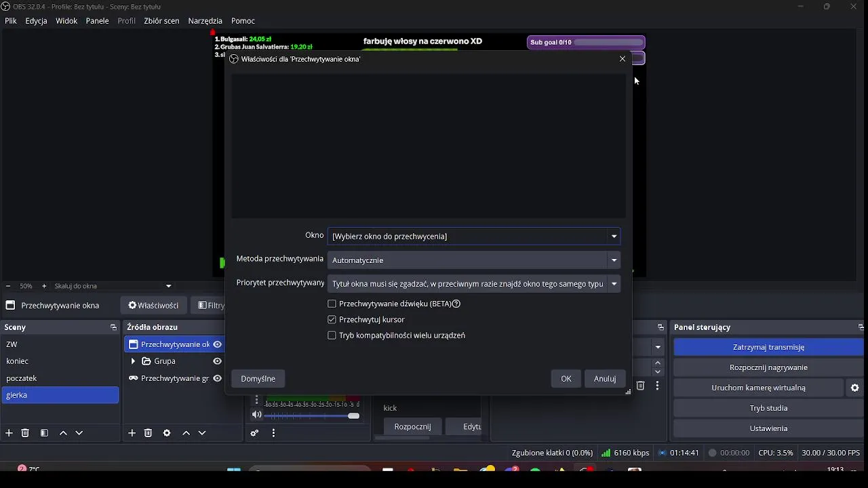The height and width of the screenshot is (488, 868).
Task: Move the selected scene up
Action: [63, 433]
